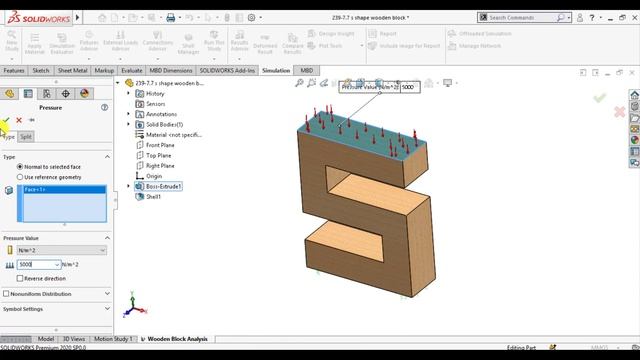The width and height of the screenshot is (640, 360).
Task: Collapse the Pressure Value section
Action: [x=107, y=238]
